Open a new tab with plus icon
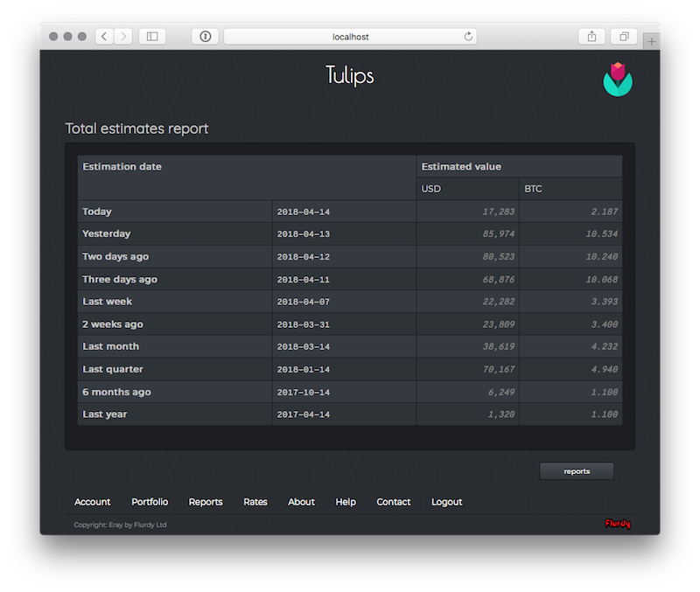 (652, 41)
